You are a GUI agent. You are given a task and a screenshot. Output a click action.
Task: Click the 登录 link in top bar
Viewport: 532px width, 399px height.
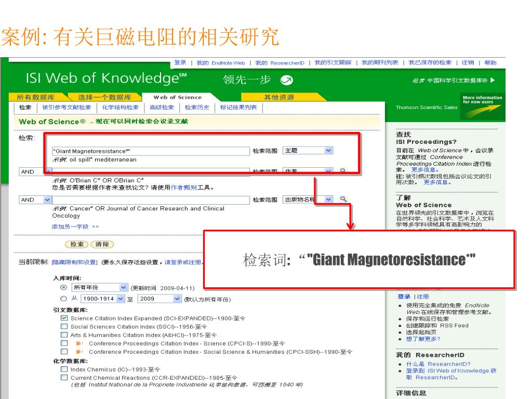pyautogui.click(x=180, y=62)
